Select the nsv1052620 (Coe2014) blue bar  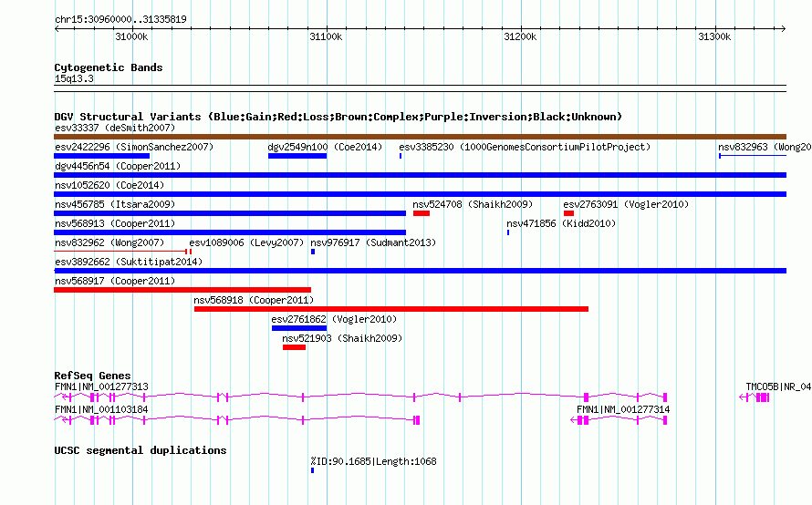coord(420,194)
